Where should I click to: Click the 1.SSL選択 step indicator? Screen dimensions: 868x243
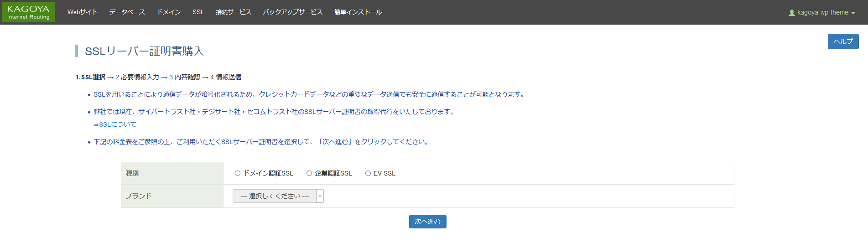90,77
